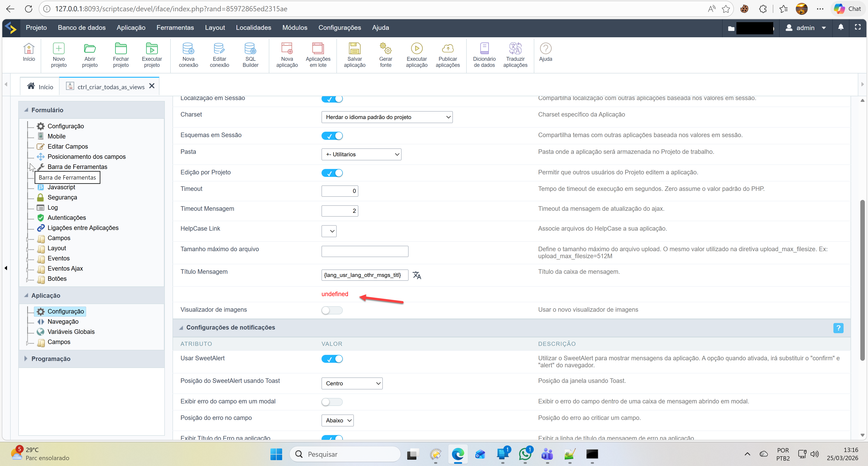Switch to the Início tab

[40, 87]
